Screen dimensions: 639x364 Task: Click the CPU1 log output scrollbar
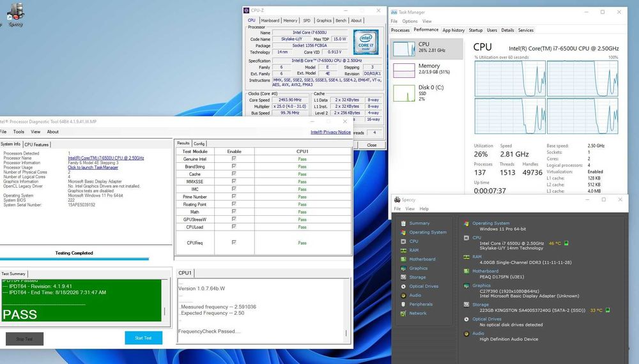[346, 310]
